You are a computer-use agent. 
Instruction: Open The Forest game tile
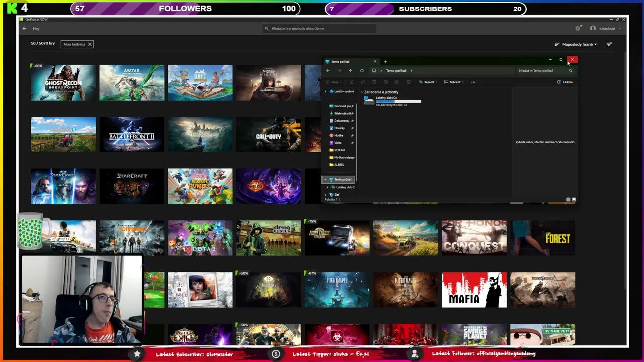pos(542,238)
